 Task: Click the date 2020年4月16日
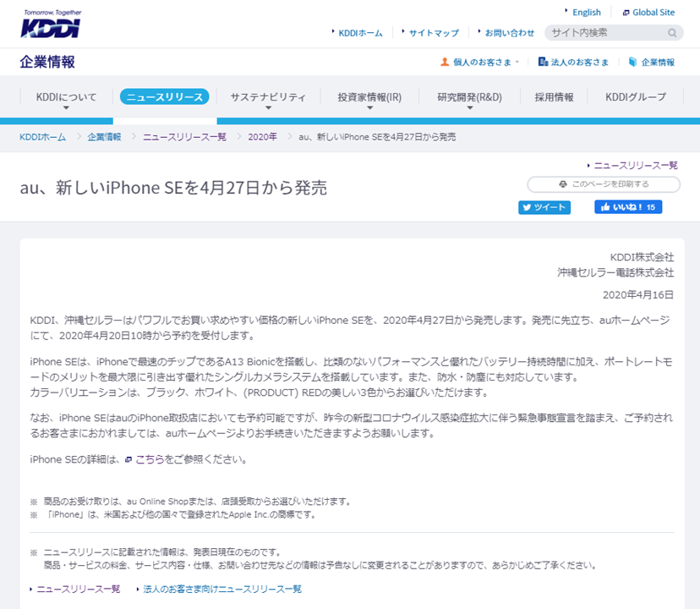[638, 295]
